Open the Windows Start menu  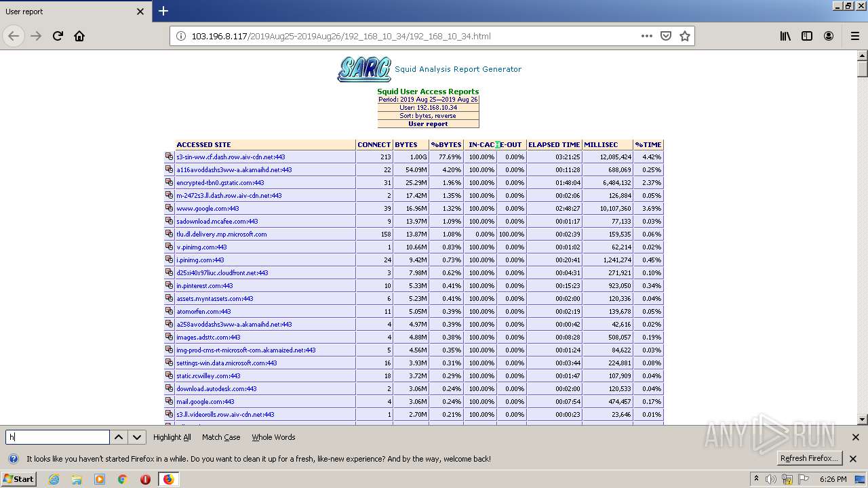[19, 479]
